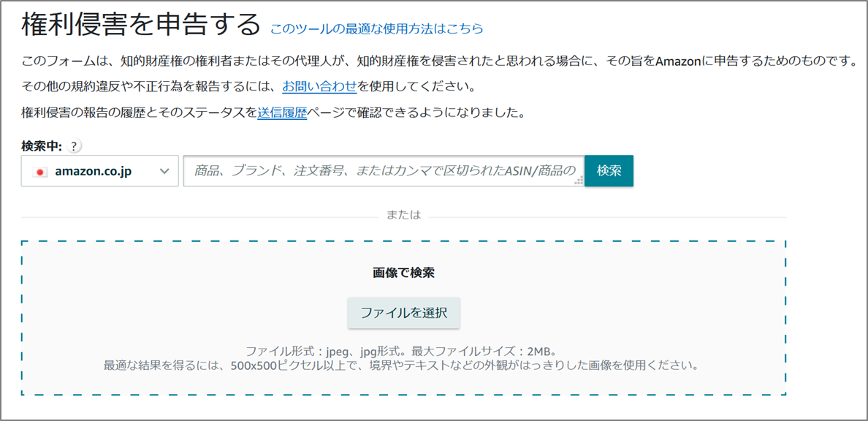Viewport: 868px width, 421px height.
Task: Click the または separator label
Action: click(403, 215)
